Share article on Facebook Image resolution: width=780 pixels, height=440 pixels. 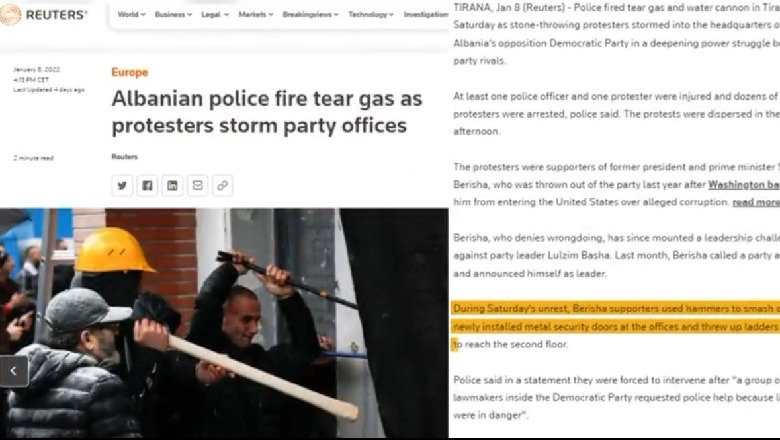147,185
